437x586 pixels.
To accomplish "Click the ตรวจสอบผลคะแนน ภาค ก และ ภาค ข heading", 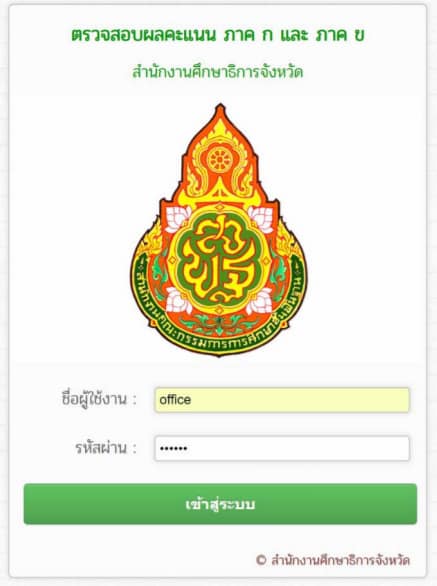I will tap(218, 35).
